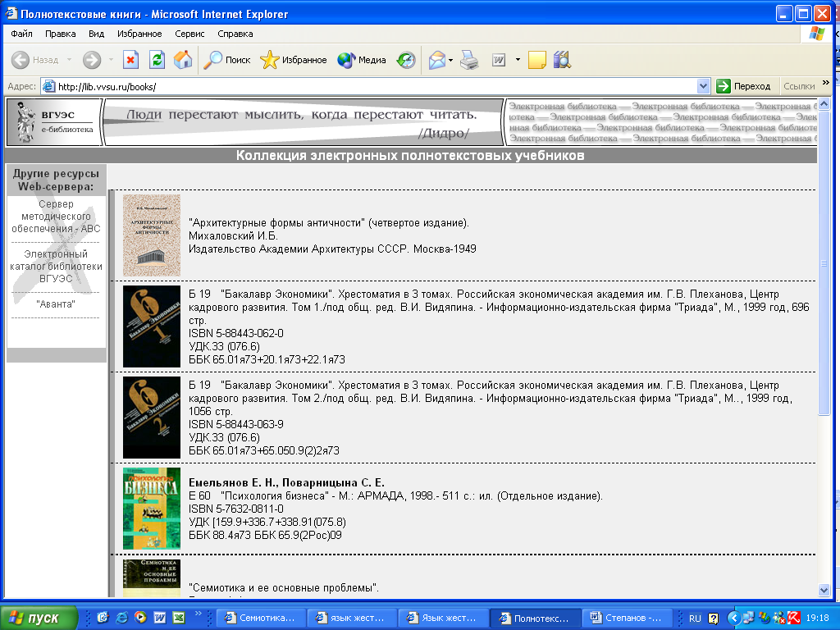The height and width of the screenshot is (630, 840).
Task: Open History clock icon in toolbar
Action: 406,60
